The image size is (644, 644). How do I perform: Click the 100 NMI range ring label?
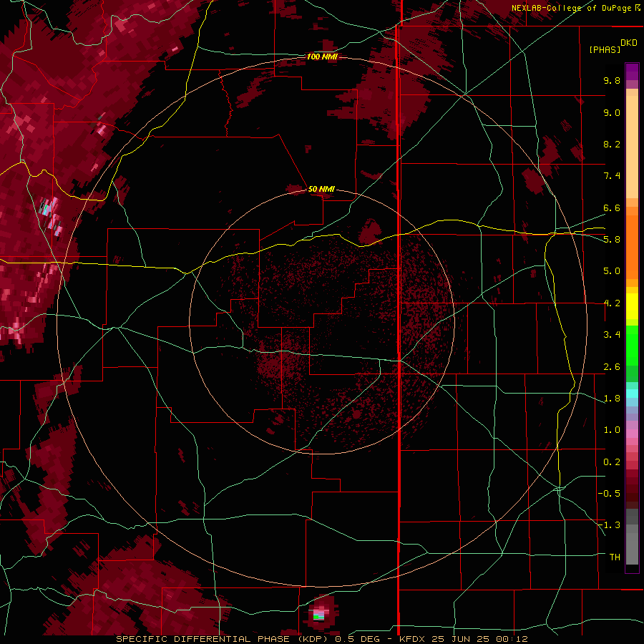click(x=322, y=57)
